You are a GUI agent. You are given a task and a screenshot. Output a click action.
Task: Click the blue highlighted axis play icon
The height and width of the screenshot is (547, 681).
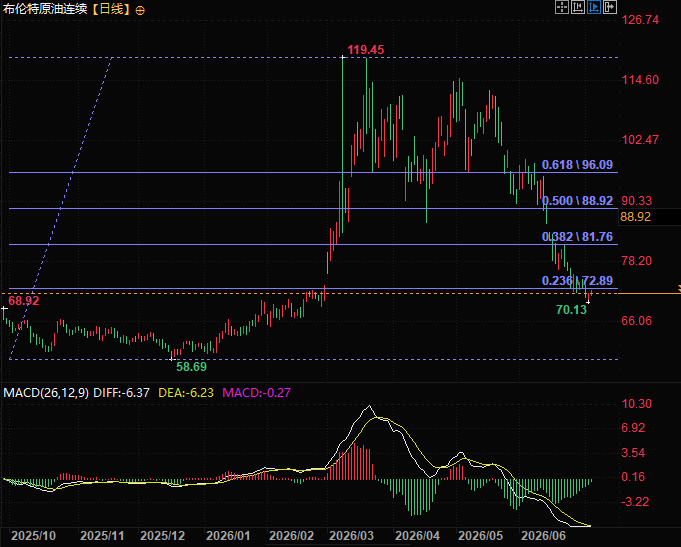click(x=594, y=7)
